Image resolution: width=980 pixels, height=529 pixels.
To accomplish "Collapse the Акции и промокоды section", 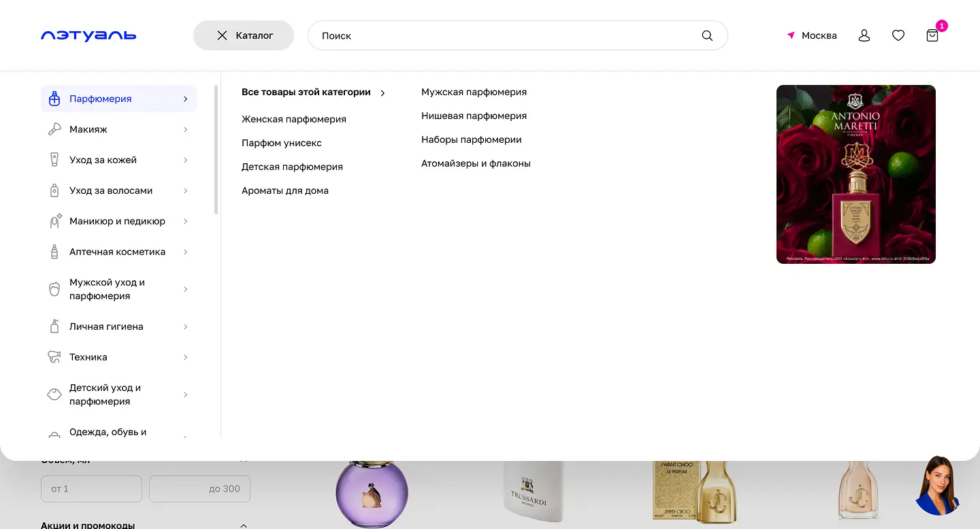I will click(x=243, y=525).
